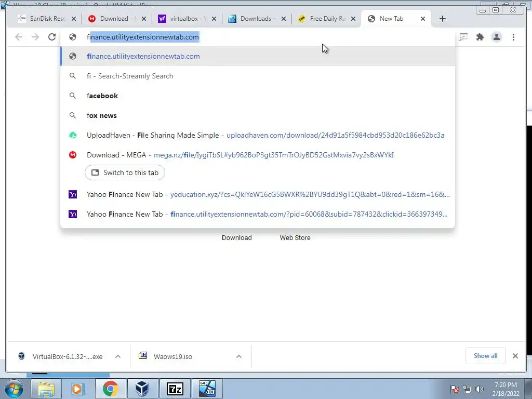The image size is (532, 399).
Task: Open a new tab with plus button
Action: (x=443, y=19)
